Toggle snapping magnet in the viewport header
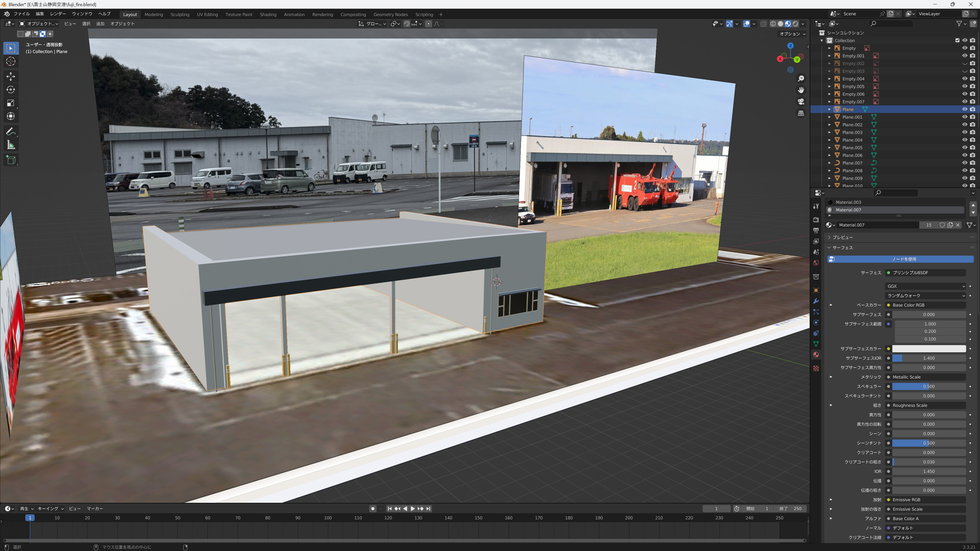The image size is (980, 551). point(407,23)
